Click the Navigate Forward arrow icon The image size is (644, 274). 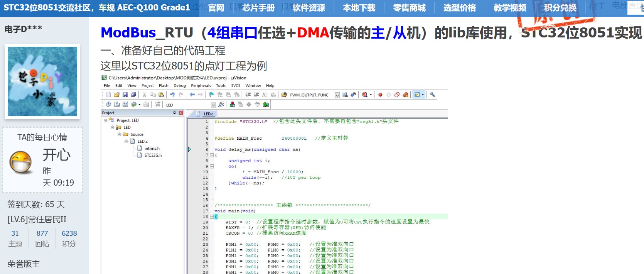(200, 95)
